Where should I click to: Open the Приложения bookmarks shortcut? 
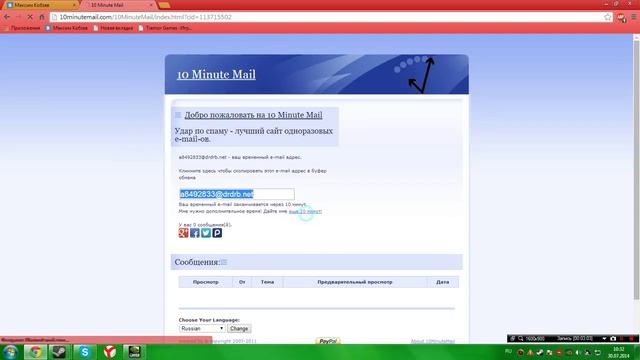[22, 28]
